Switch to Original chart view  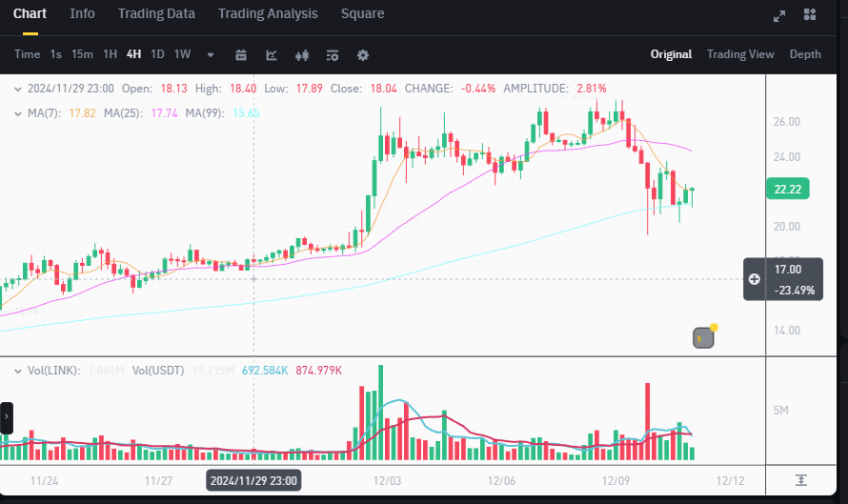(x=671, y=54)
